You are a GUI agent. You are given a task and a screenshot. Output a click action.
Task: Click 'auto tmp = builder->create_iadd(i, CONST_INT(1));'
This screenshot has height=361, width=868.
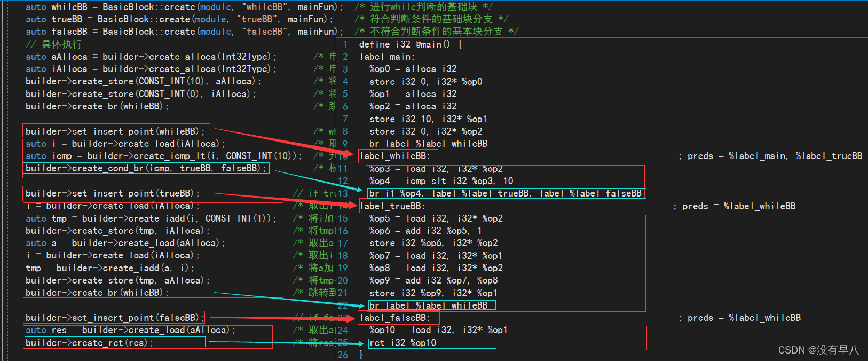151,218
